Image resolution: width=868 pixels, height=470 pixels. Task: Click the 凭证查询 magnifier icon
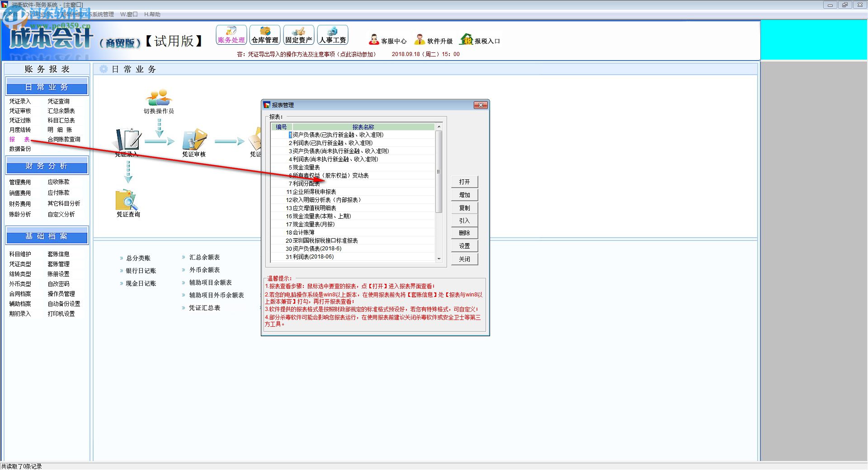coord(127,200)
